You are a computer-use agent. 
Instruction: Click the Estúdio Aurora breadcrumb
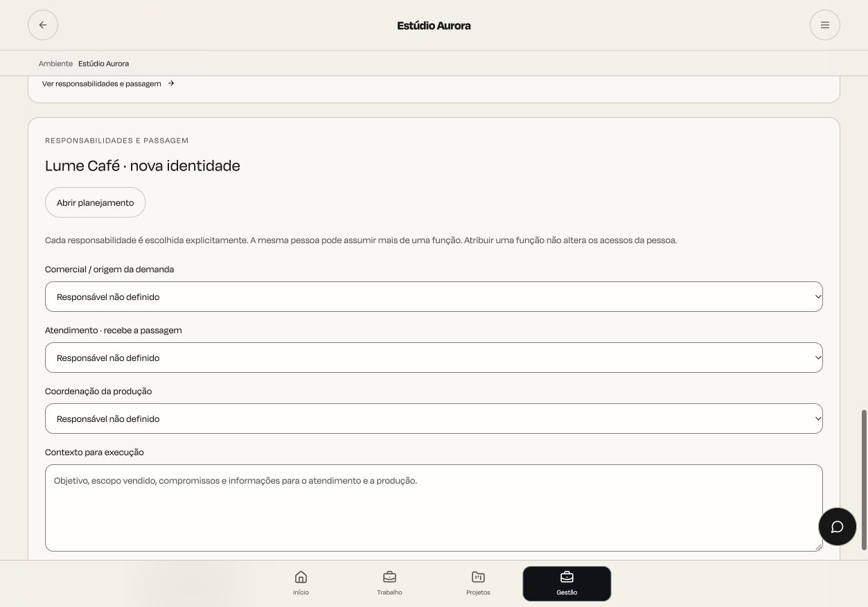pyautogui.click(x=103, y=64)
